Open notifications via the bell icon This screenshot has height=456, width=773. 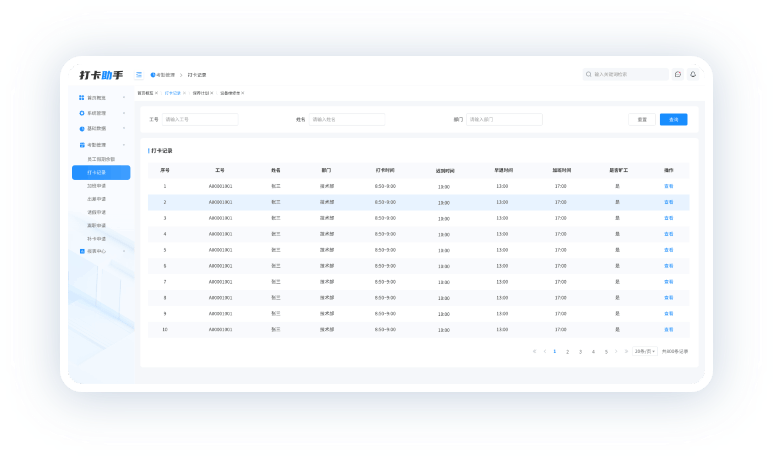point(693,74)
